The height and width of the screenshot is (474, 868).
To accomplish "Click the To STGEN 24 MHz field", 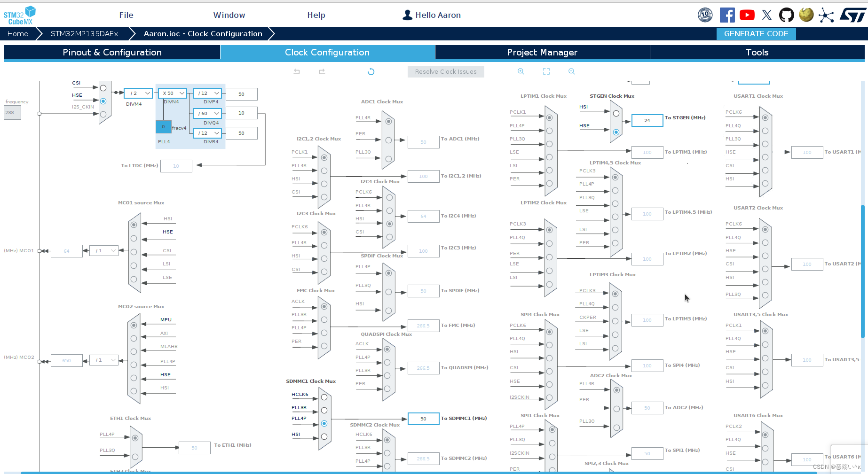I will tap(647, 121).
